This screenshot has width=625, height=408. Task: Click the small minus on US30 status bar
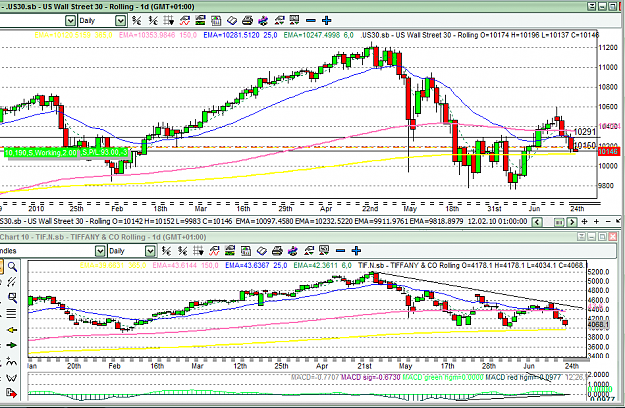(608, 222)
